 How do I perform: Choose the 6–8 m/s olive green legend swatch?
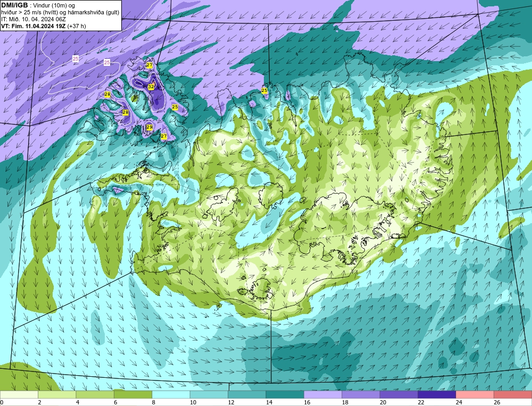(133, 394)
